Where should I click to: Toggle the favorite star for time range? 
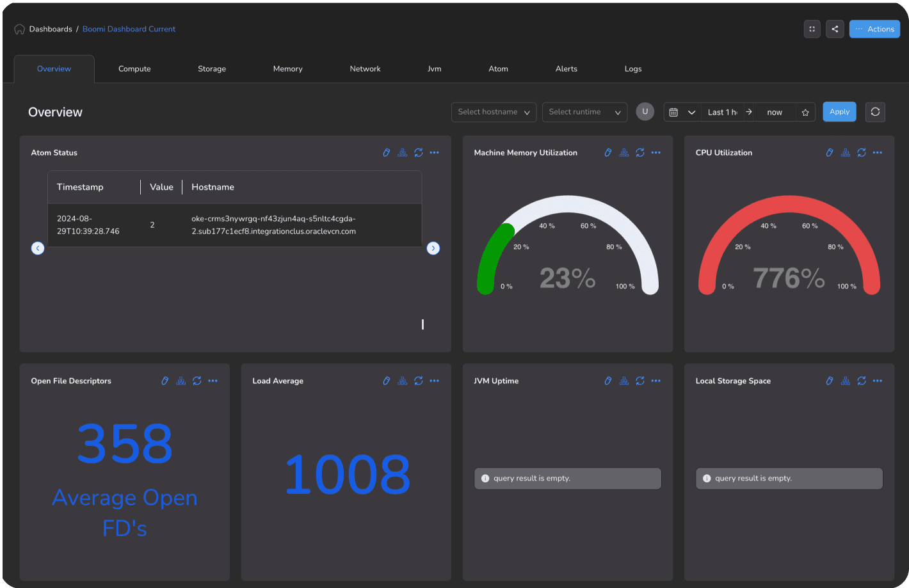click(805, 113)
